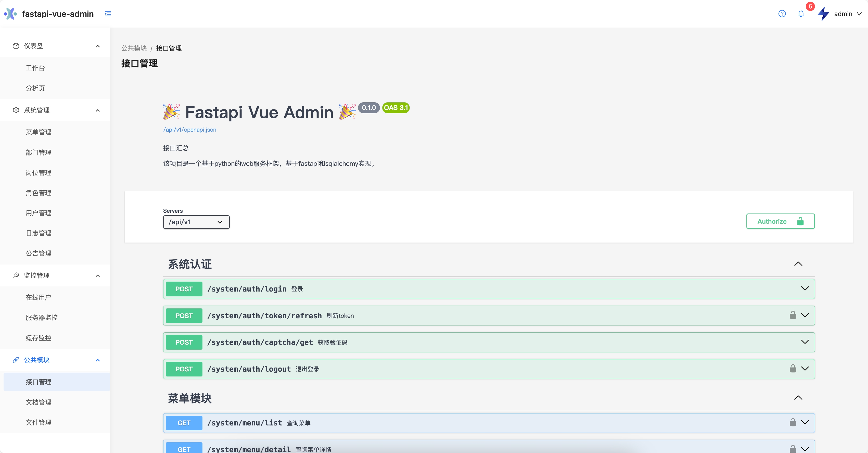Collapse the 系统认证 section
The height and width of the screenshot is (453, 868).
[x=798, y=264]
